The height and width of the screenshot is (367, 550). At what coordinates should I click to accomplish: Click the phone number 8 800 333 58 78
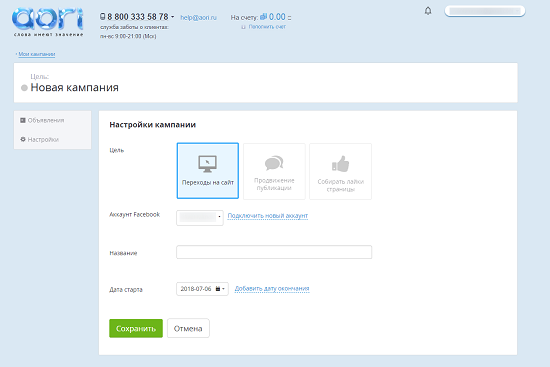[138, 16]
